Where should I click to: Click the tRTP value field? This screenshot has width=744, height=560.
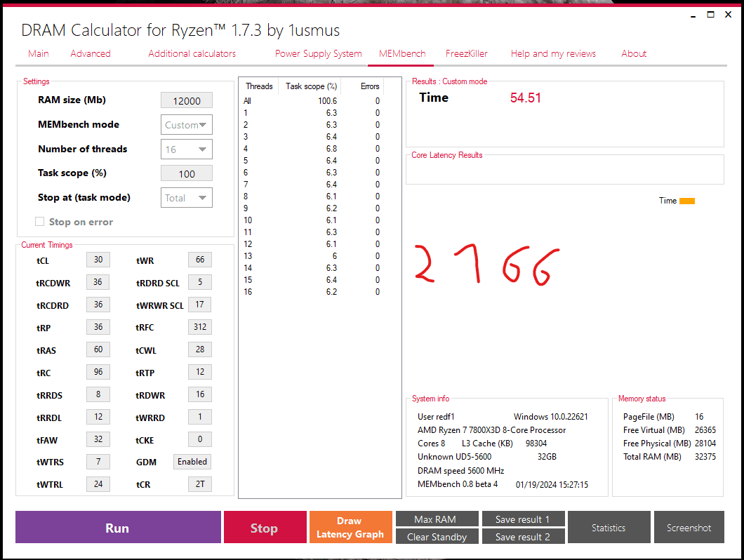click(x=200, y=372)
